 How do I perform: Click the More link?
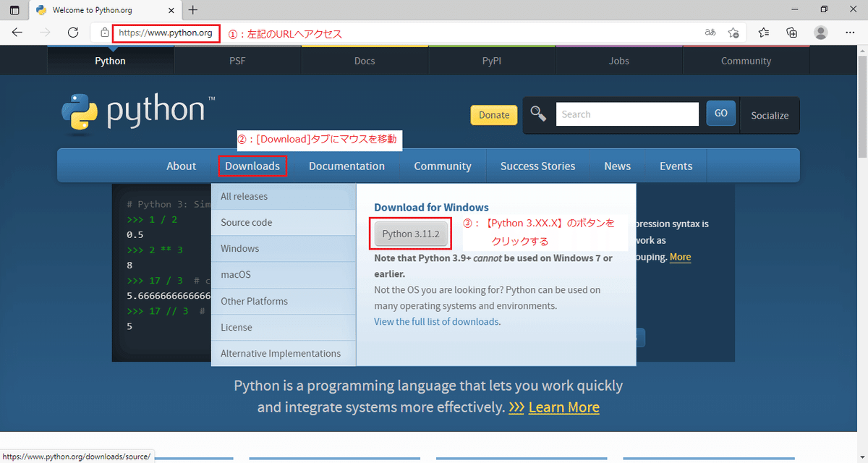click(x=680, y=257)
